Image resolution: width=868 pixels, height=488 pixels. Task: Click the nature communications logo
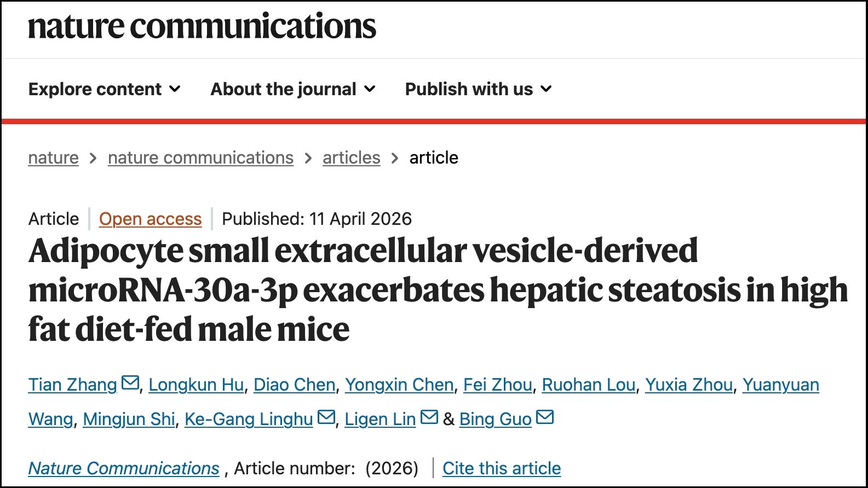coord(202,26)
